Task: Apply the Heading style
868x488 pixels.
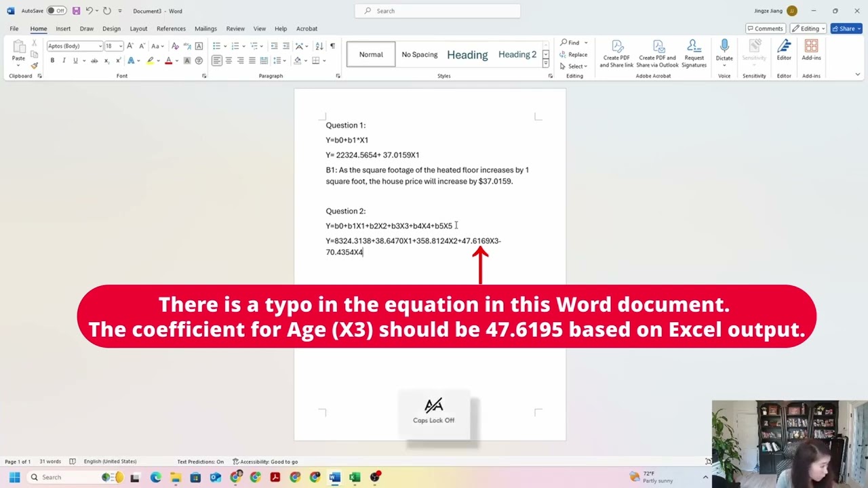Action: point(467,54)
